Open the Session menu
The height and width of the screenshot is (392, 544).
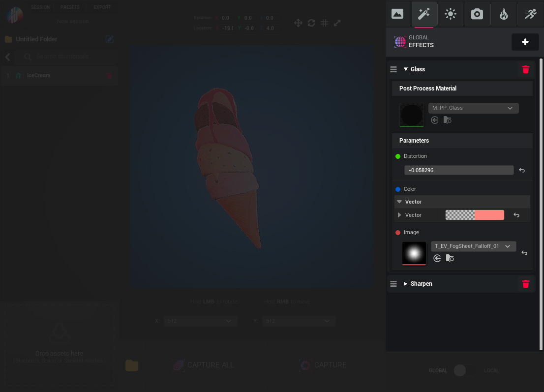click(40, 7)
